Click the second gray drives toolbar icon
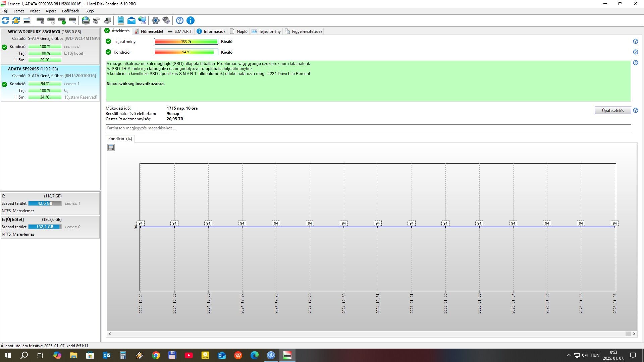Image resolution: width=644 pixels, height=362 pixels. coord(107,20)
